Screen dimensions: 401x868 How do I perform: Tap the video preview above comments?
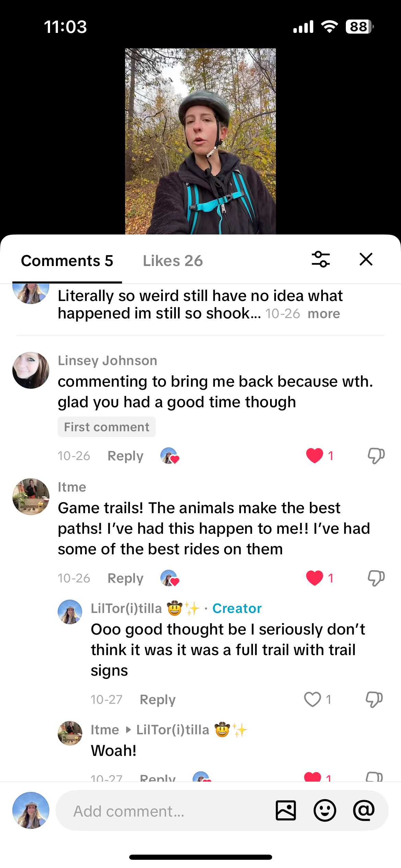tap(200, 141)
